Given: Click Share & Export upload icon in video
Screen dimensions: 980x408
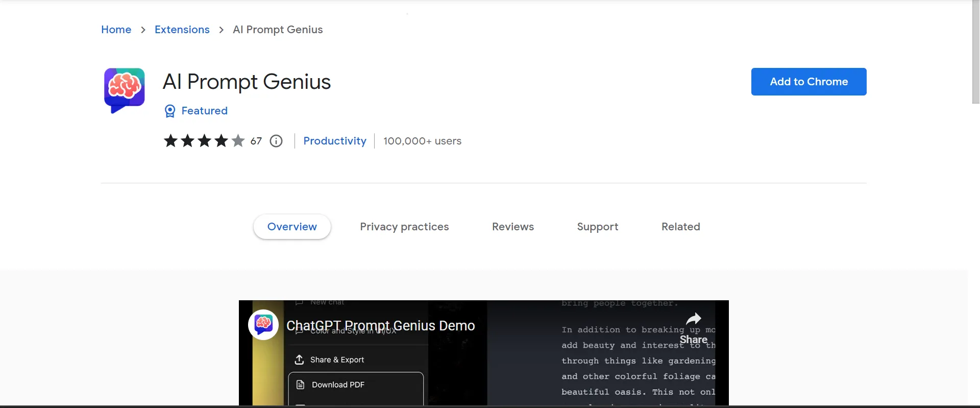Looking at the screenshot, I should click(300, 359).
